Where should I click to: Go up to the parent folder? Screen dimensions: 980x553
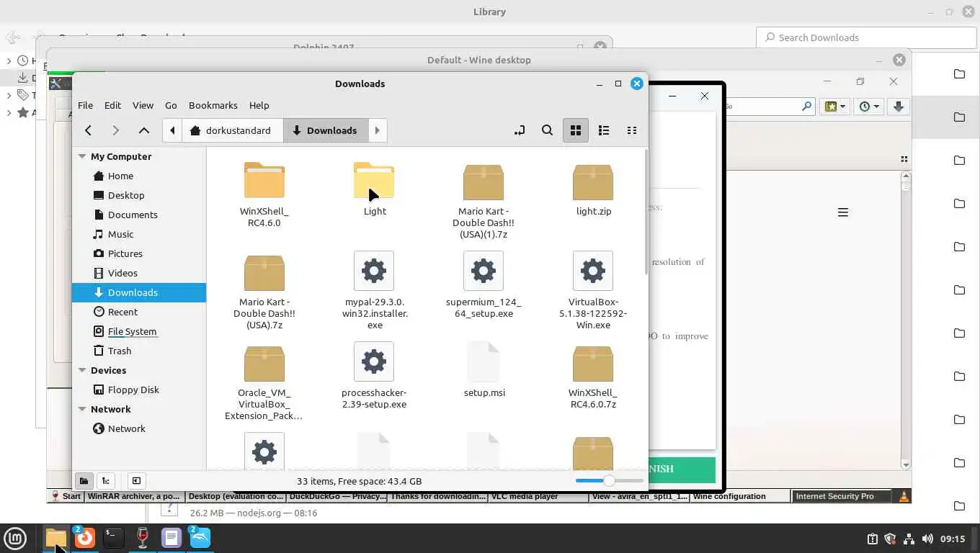pos(144,130)
